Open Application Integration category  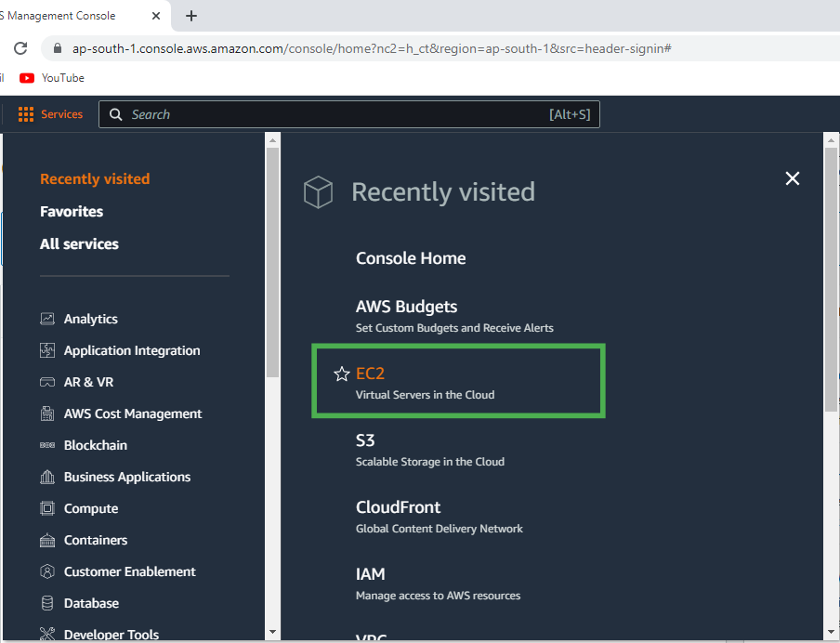coord(132,350)
